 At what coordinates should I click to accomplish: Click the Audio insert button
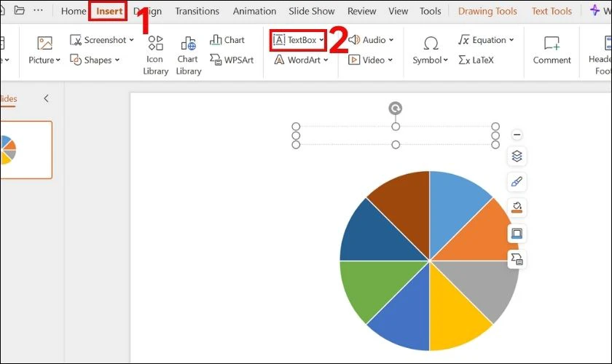(367, 40)
